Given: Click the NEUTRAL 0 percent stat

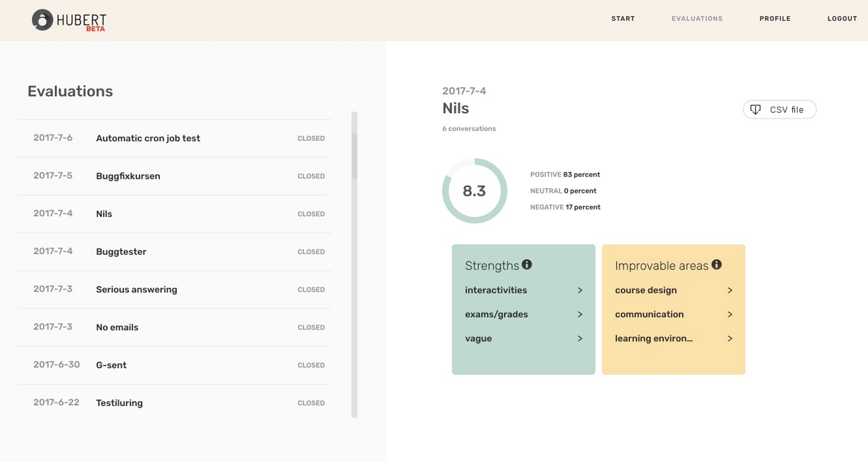Looking at the screenshot, I should 563,191.
